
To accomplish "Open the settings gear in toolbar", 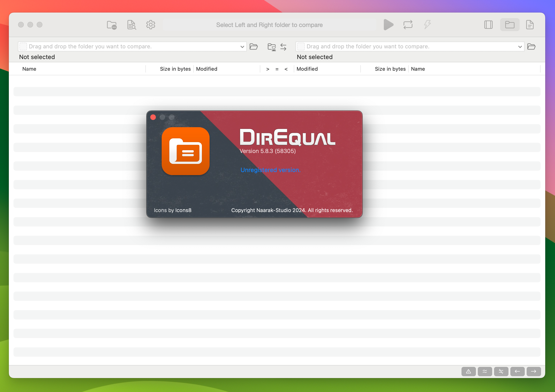I will click(x=150, y=25).
